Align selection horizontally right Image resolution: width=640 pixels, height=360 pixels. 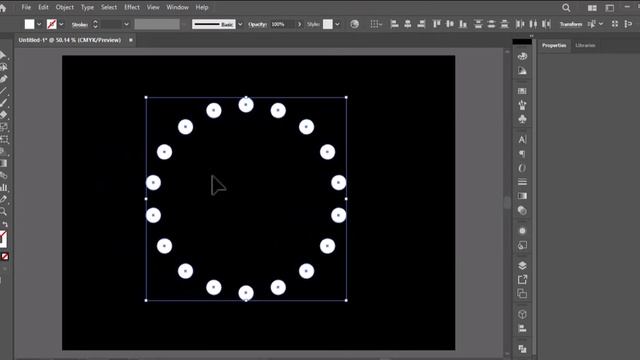click(421, 24)
